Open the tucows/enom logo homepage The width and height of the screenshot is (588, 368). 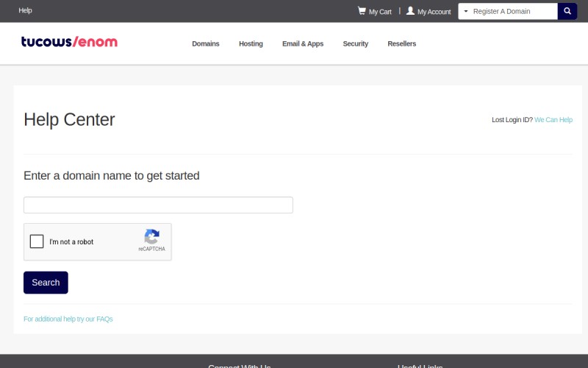pos(69,42)
